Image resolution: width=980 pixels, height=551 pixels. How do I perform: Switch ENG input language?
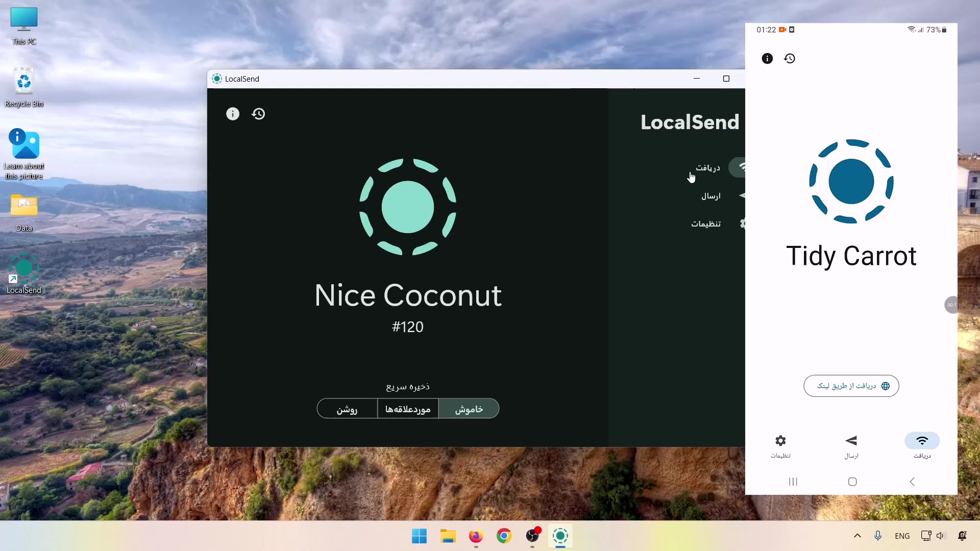tap(902, 536)
